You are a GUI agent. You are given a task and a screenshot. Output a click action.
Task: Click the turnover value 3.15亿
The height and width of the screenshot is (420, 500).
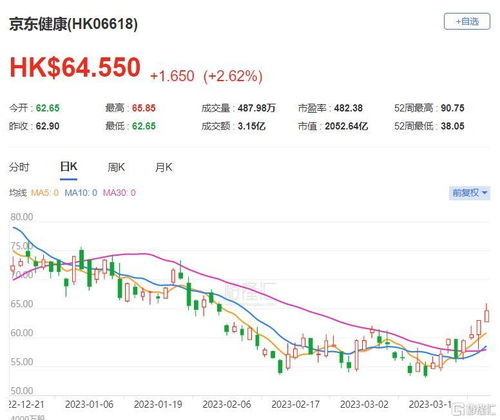point(252,126)
